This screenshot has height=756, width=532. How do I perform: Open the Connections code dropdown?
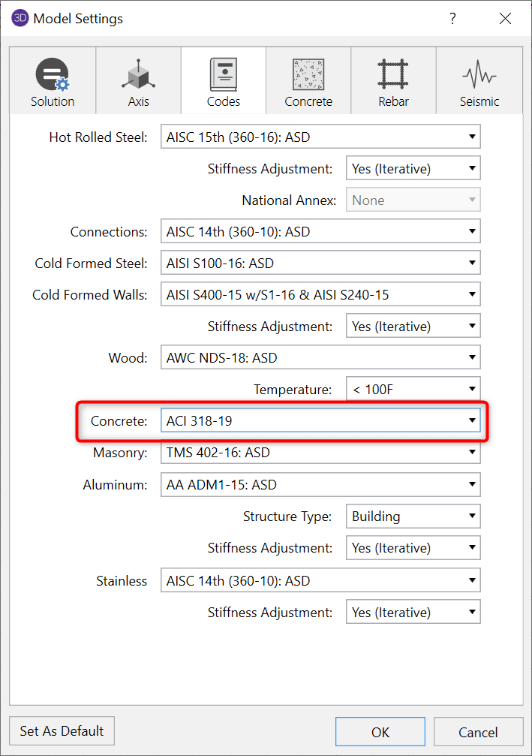pyautogui.click(x=320, y=232)
